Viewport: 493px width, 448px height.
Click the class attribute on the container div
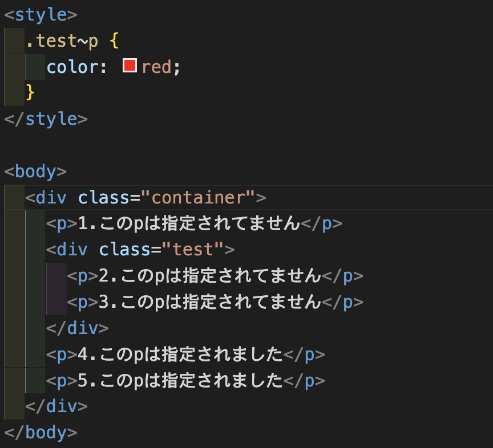[104, 198]
